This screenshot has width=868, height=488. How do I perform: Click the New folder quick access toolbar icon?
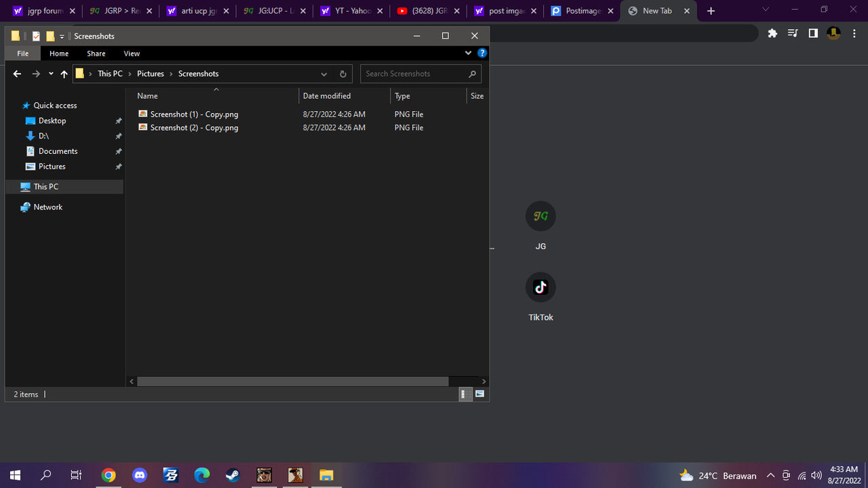(50, 36)
